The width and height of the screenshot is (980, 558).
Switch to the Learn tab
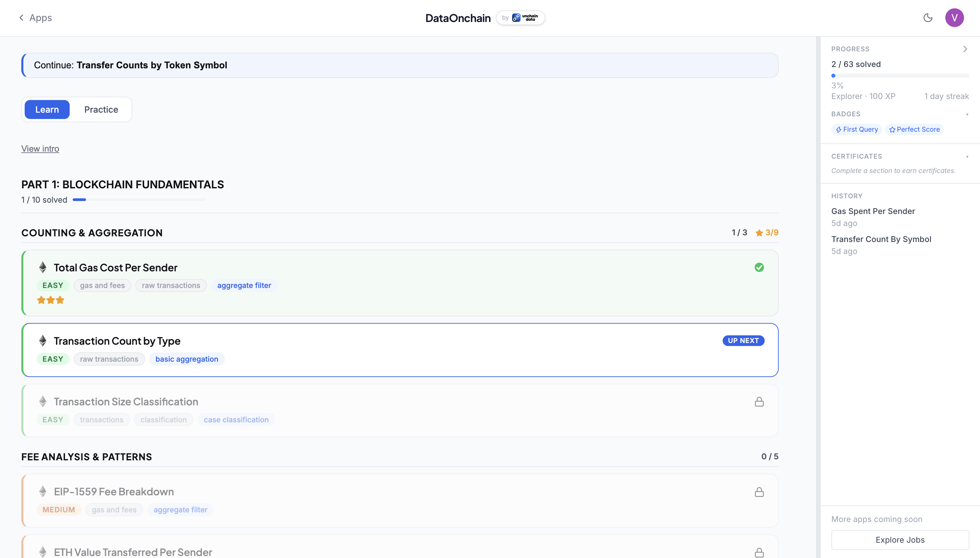tap(47, 110)
